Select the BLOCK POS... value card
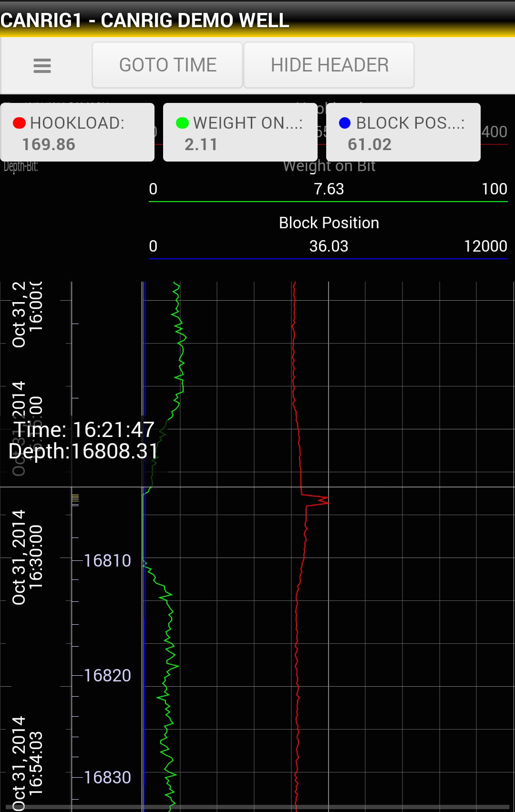 [403, 132]
